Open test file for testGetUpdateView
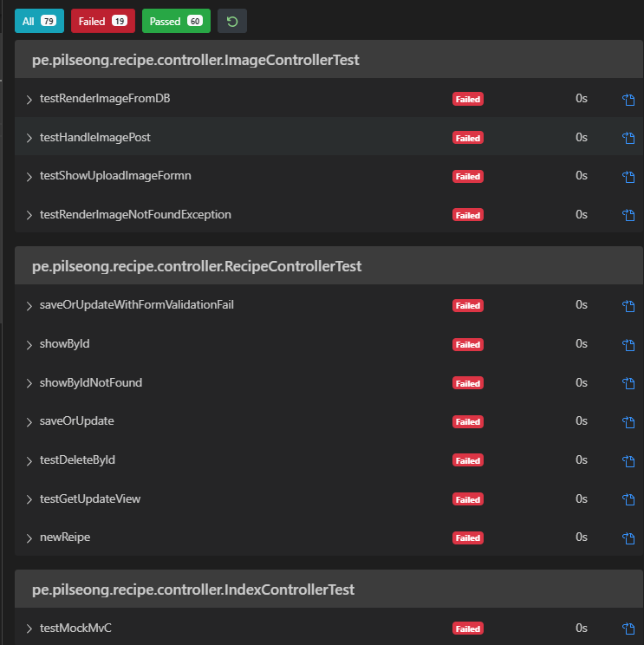Image resolution: width=644 pixels, height=645 pixels. (628, 499)
